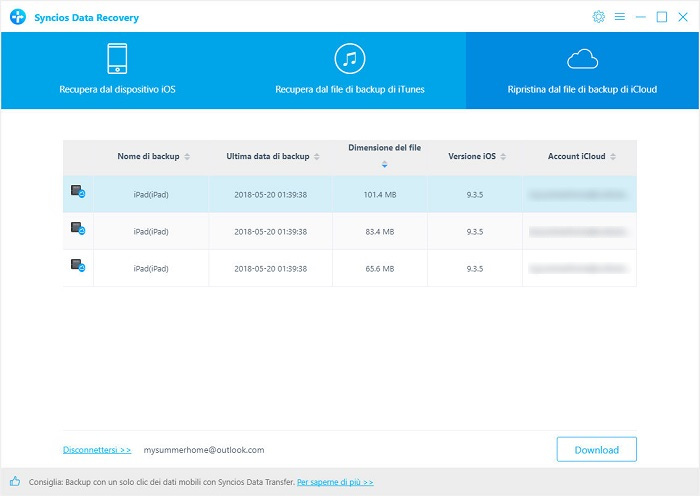
Task: Sort by Dimensione del file arrows
Action: 384,165
